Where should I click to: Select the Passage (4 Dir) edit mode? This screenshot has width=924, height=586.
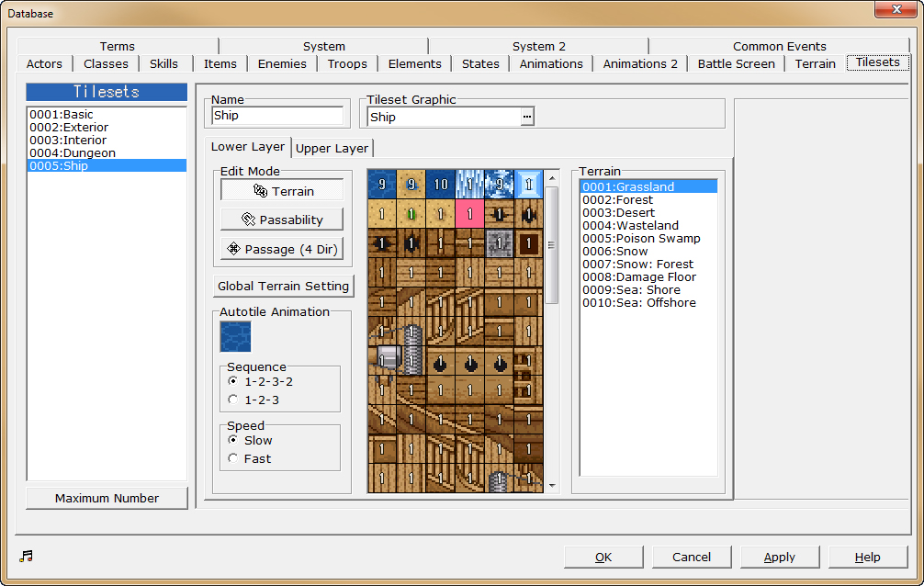tap(281, 249)
